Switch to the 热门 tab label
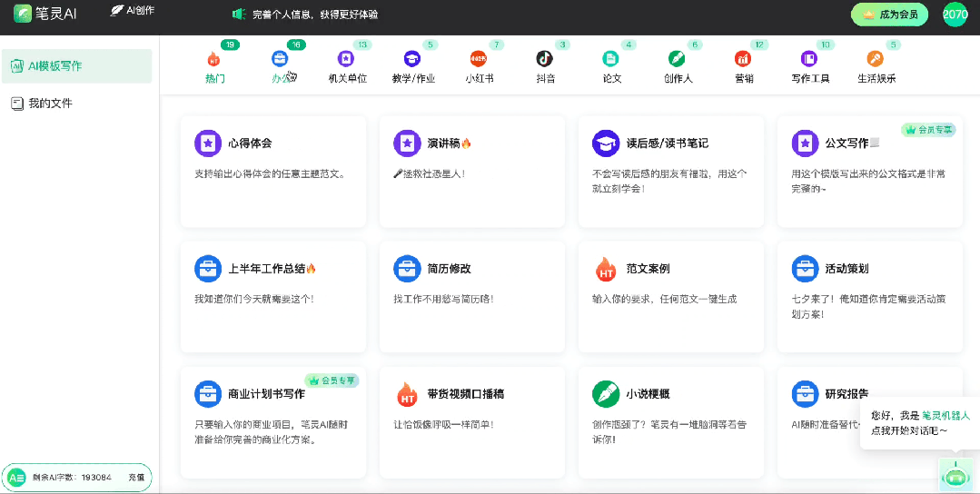This screenshot has height=494, width=980. (x=215, y=79)
